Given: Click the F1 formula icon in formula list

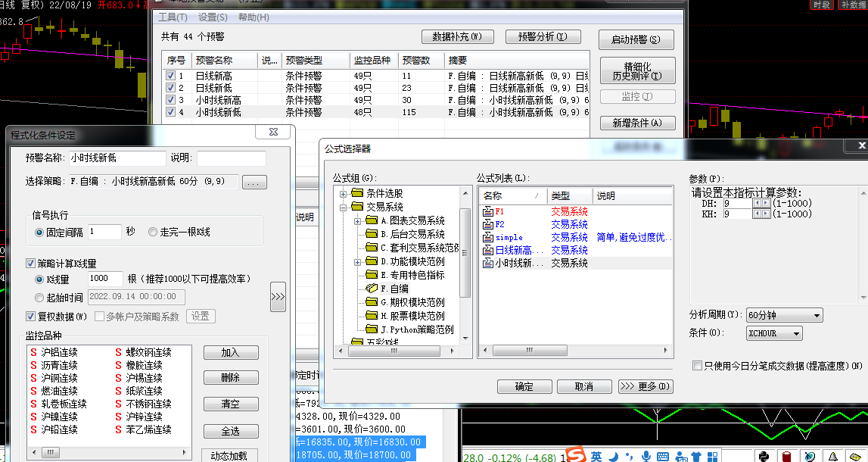Looking at the screenshot, I should (x=487, y=211).
